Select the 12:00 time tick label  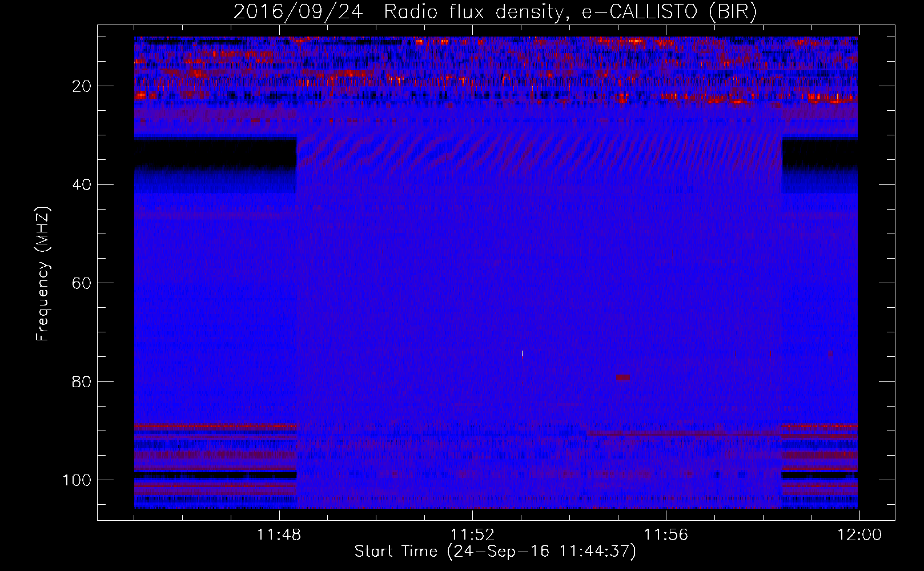(x=859, y=535)
